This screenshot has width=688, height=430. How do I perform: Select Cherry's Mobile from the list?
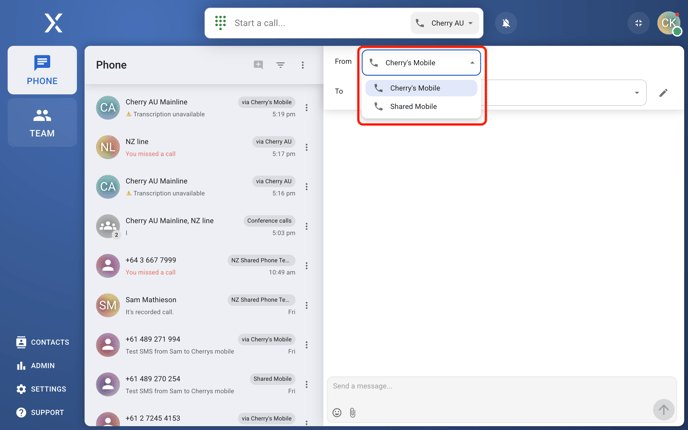tap(421, 88)
